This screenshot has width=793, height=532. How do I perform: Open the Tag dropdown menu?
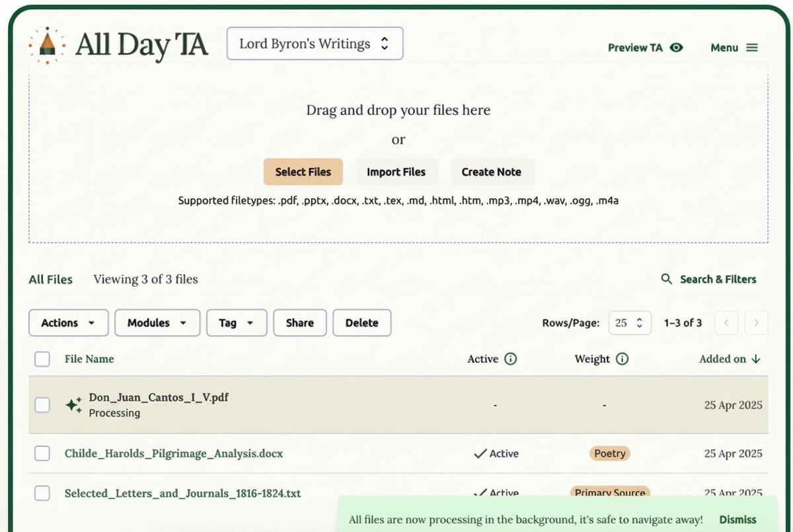pos(236,323)
